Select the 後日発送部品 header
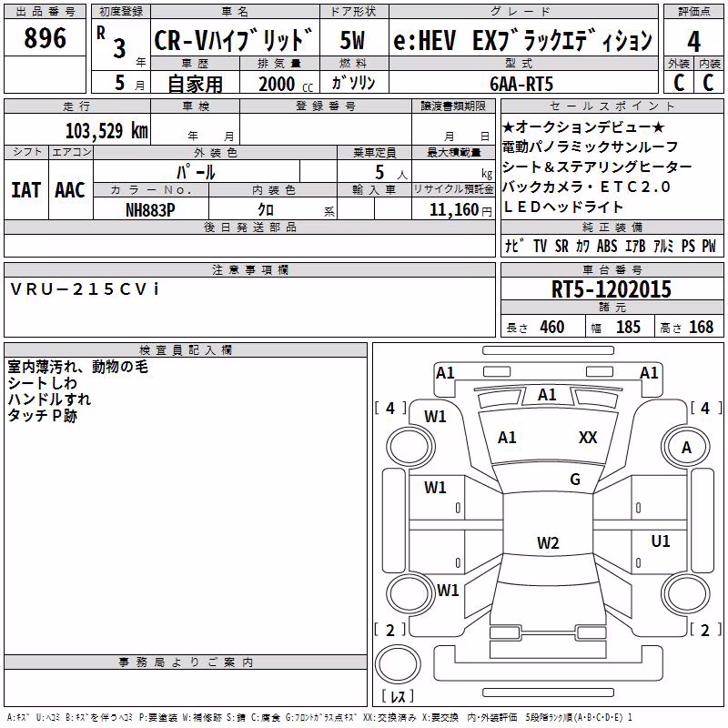 (x=250, y=227)
